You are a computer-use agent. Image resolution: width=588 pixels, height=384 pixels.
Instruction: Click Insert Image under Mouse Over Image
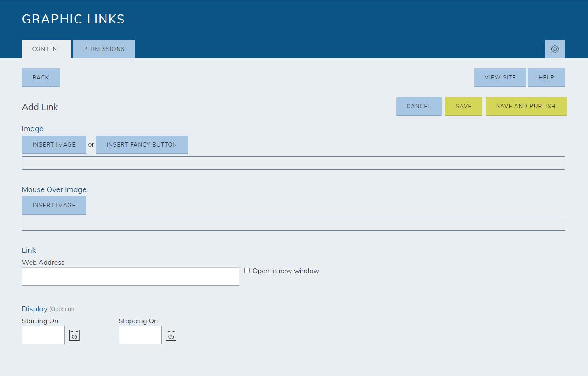54,206
